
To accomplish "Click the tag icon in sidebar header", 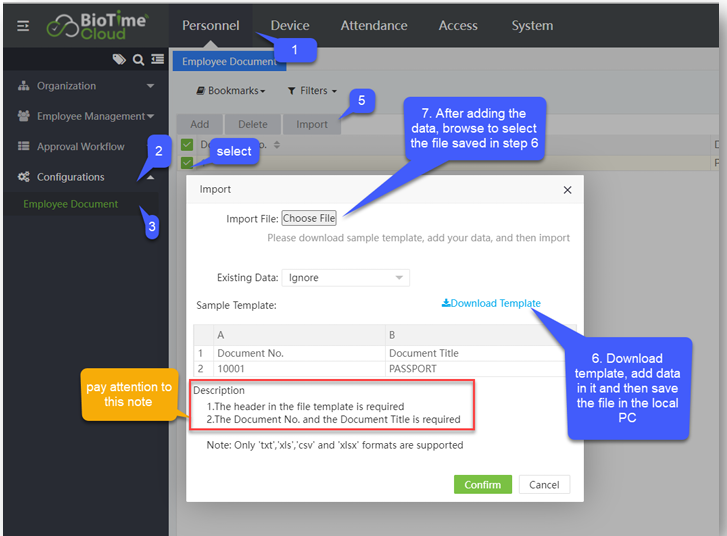I will [119, 60].
